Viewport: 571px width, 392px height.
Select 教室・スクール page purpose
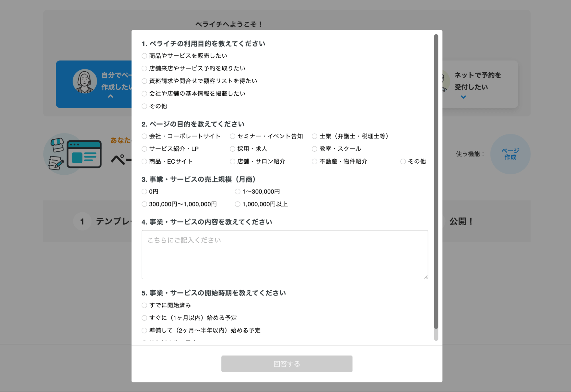click(314, 149)
